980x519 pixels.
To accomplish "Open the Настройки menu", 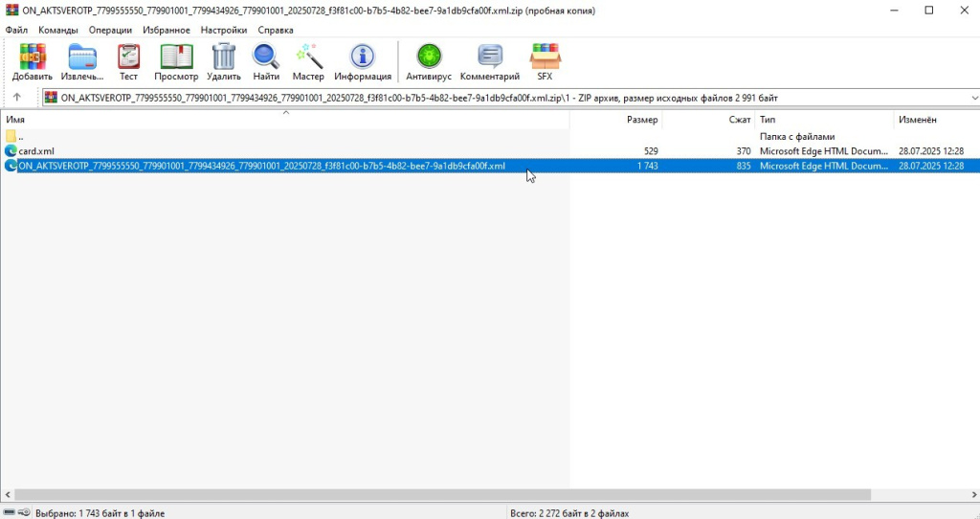I will (x=224, y=30).
